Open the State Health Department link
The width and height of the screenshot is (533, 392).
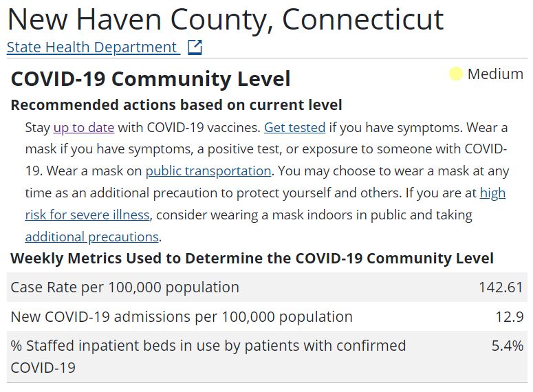click(93, 47)
